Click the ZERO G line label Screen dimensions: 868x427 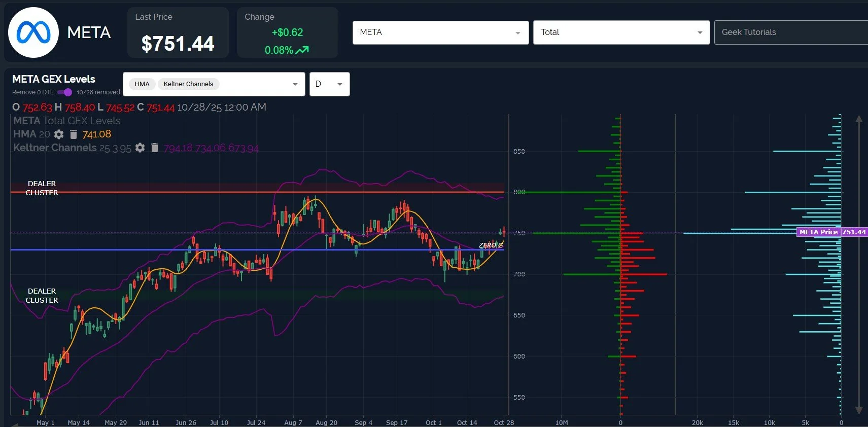[491, 245]
